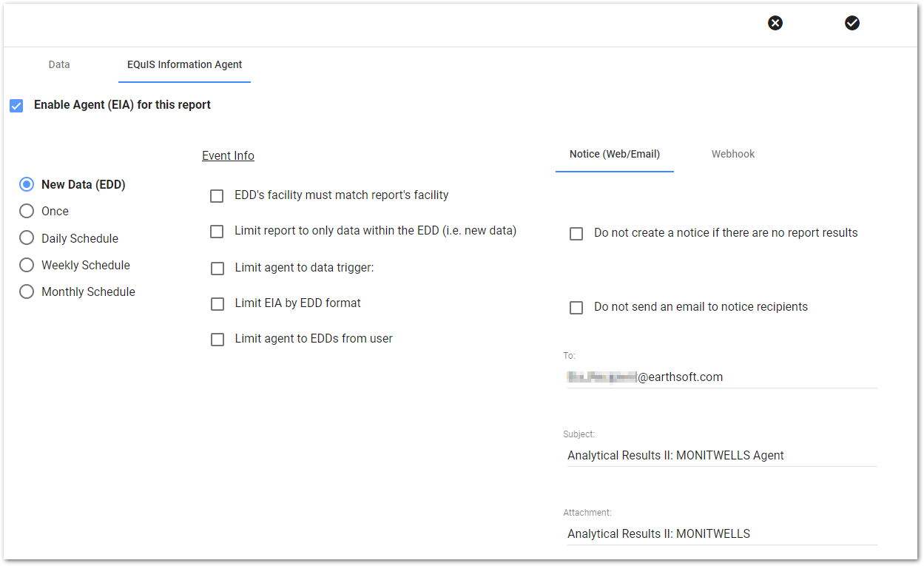Select the EQuIS Information Agent tab
The image size is (924, 566).
184,64
